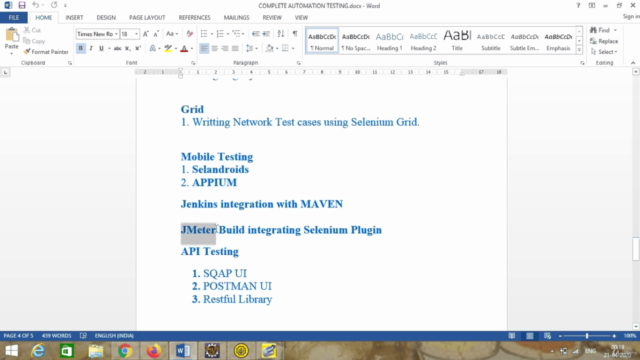Toggle Superscript formatting
This screenshot has width=640, height=360.
click(x=138, y=48)
